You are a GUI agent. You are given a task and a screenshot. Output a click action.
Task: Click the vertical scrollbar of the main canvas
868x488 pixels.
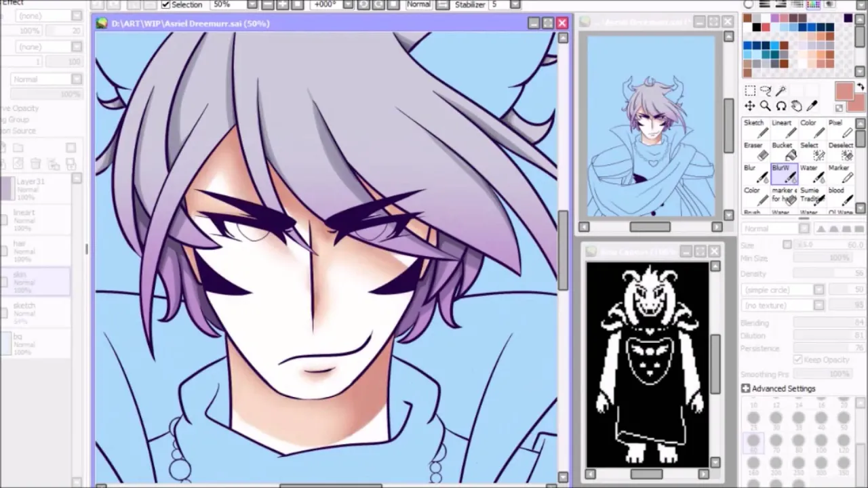click(563, 251)
